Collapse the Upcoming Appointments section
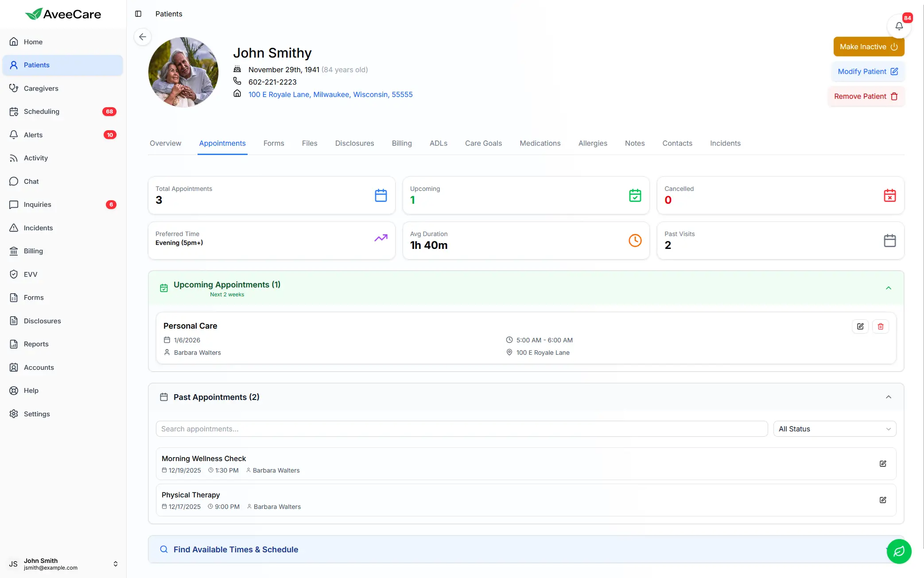This screenshot has height=578, width=924. coord(889,288)
